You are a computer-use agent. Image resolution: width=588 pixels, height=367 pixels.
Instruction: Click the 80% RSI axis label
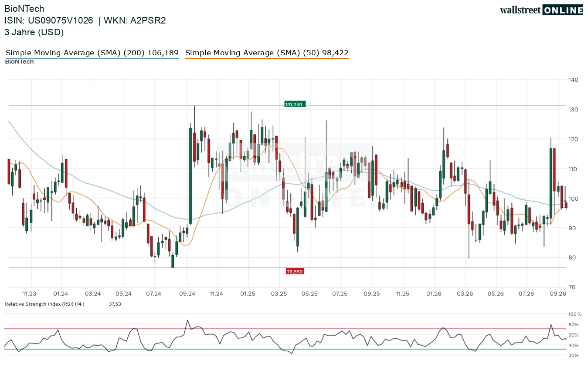coord(574,324)
